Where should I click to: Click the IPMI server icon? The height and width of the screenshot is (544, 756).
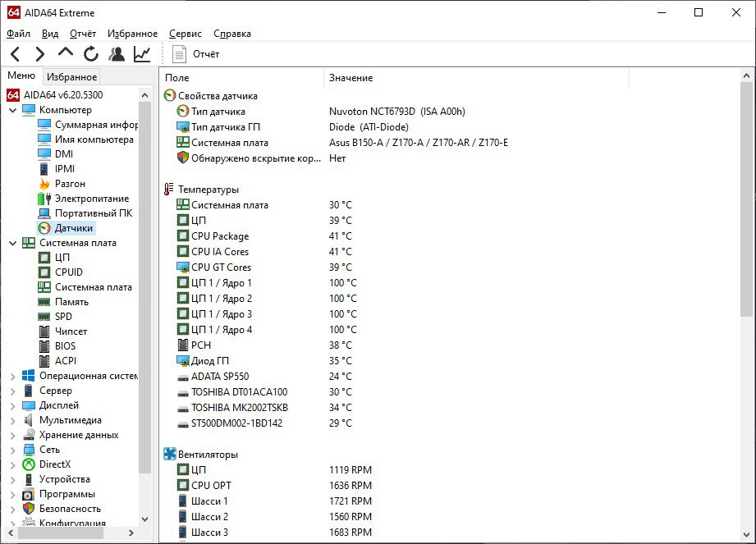[44, 169]
